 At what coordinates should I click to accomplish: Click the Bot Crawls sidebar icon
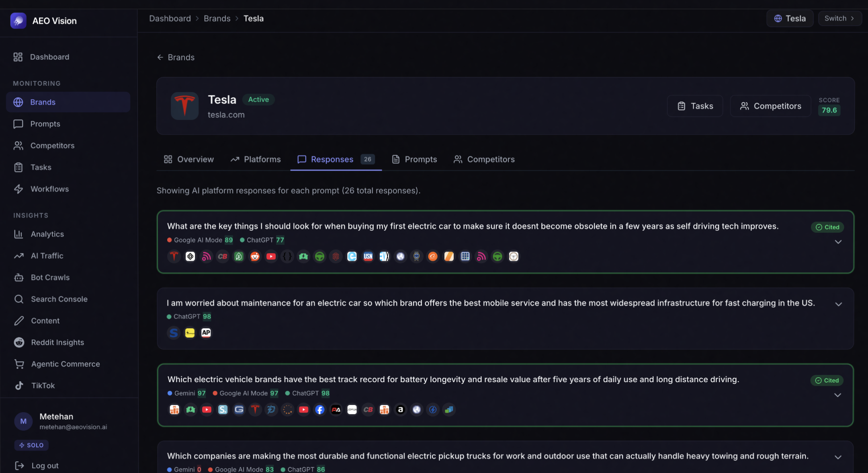pyautogui.click(x=18, y=278)
